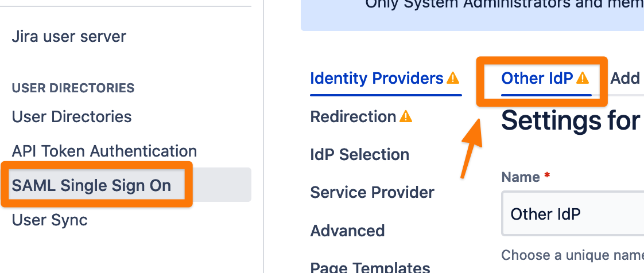Screen dimensions: 644x273
Task: Click the 'Choose a unique name' help text
Action: (x=572, y=255)
